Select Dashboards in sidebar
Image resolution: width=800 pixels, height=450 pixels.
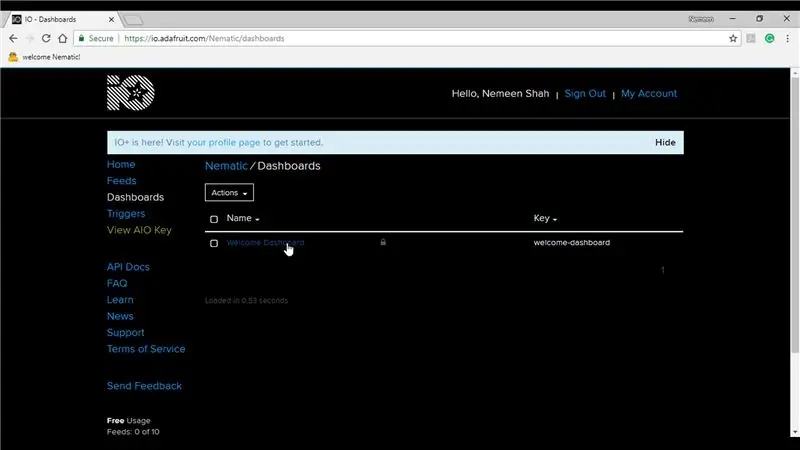[x=135, y=197]
